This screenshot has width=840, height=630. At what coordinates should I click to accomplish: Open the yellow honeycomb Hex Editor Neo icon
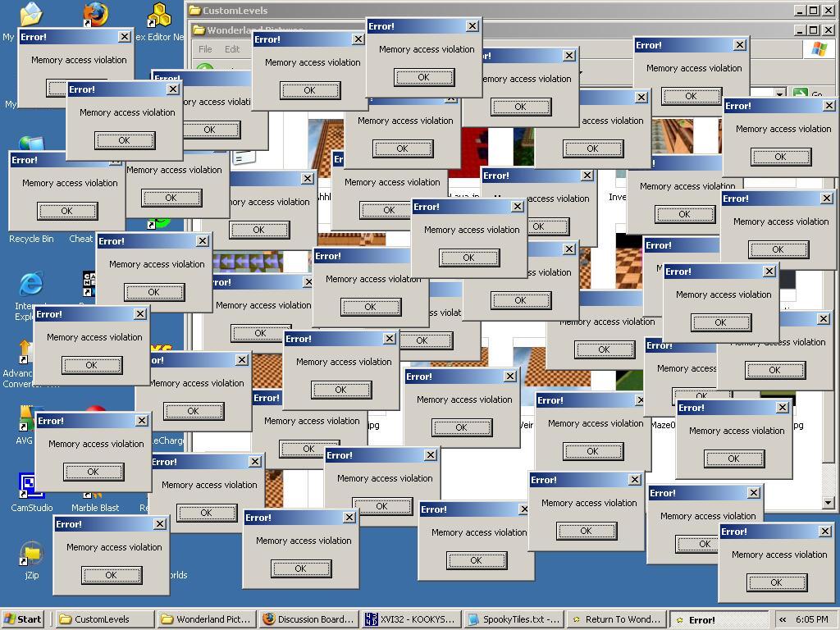(x=159, y=15)
